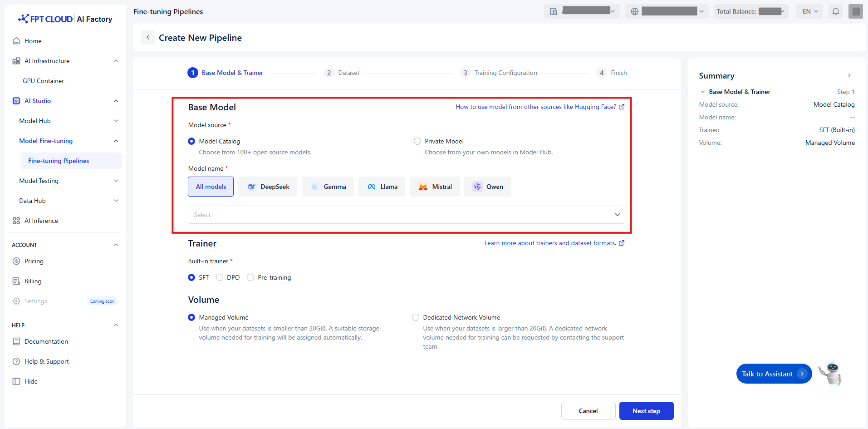Click the Next step button

tap(646, 411)
